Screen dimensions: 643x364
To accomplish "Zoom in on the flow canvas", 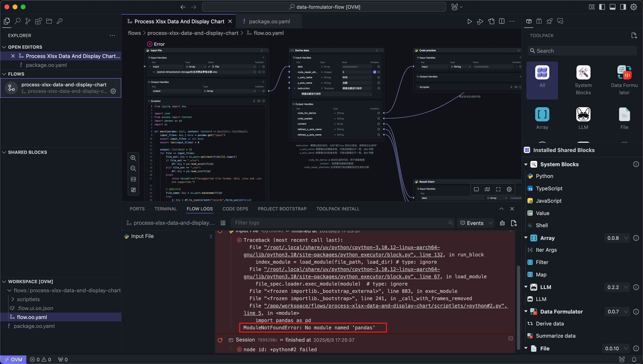I will [133, 158].
